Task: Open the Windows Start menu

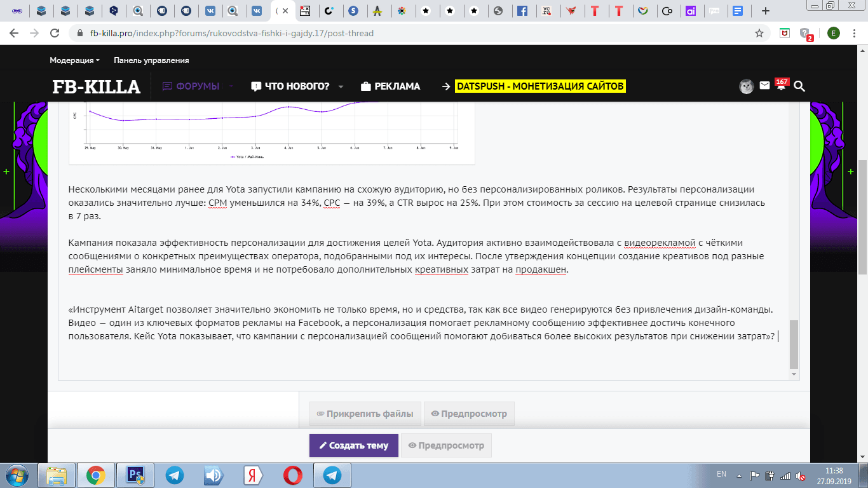Action: 17,475
